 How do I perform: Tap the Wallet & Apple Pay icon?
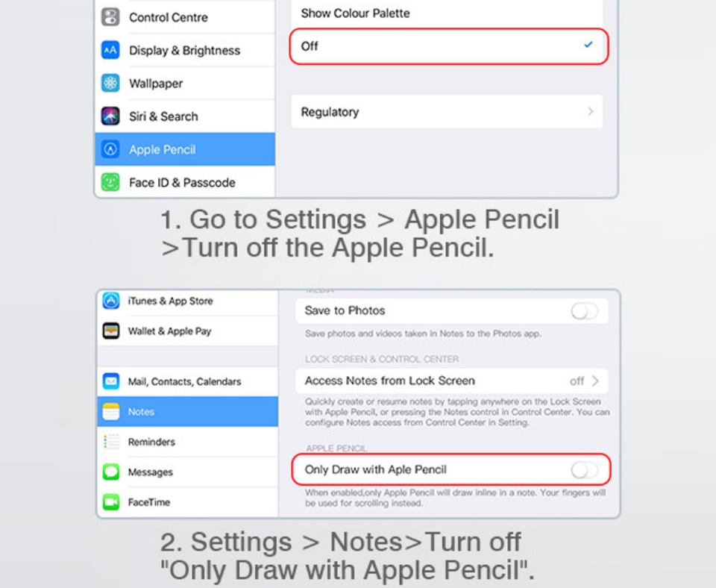click(111, 331)
